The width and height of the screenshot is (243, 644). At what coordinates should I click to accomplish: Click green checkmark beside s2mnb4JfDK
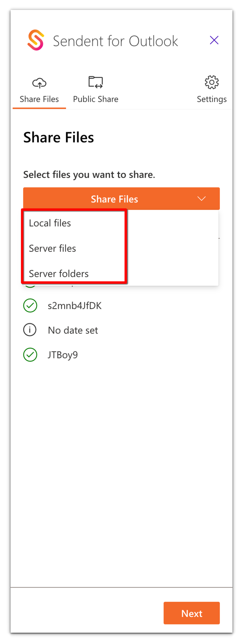click(x=30, y=305)
